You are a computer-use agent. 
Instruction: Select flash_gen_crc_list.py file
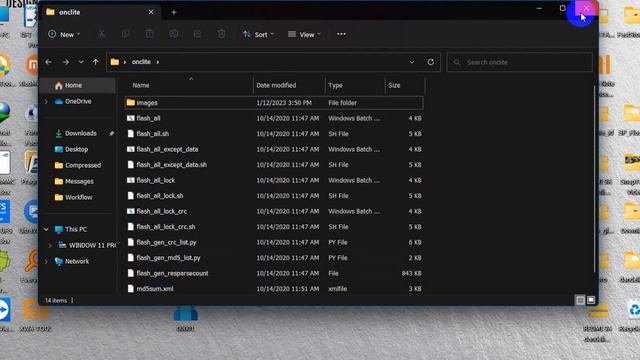click(x=273, y=242)
